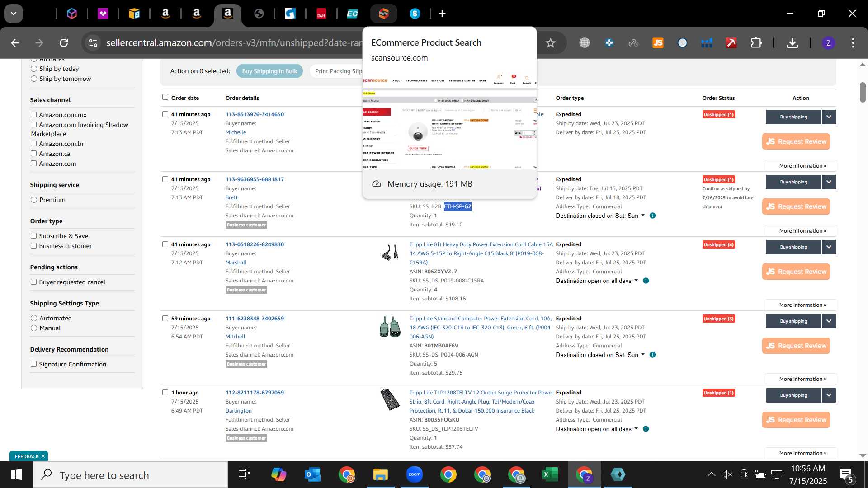Check the Signature Confirmation box
This screenshot has height=488, width=868.
(33, 364)
